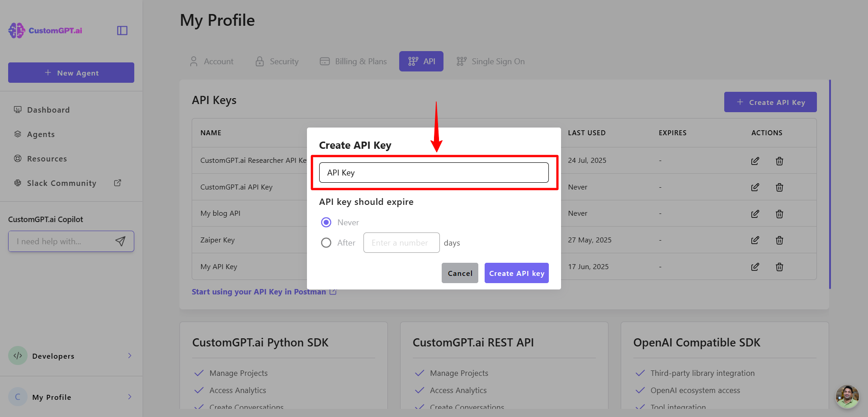Edit the My blog API key

[755, 214]
